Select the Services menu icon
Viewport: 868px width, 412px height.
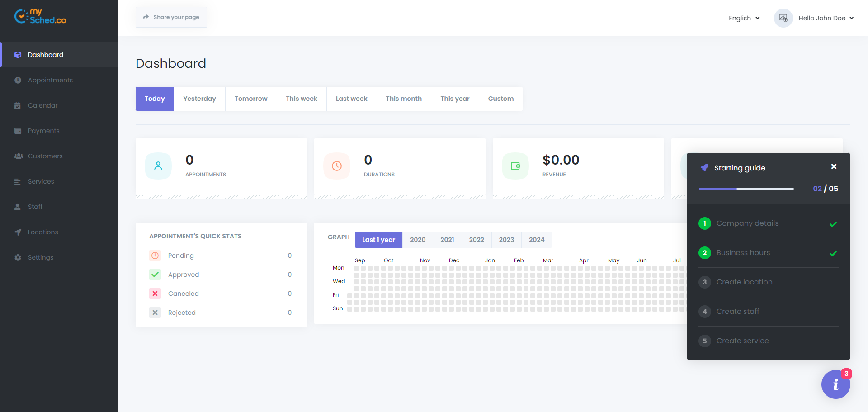18,181
